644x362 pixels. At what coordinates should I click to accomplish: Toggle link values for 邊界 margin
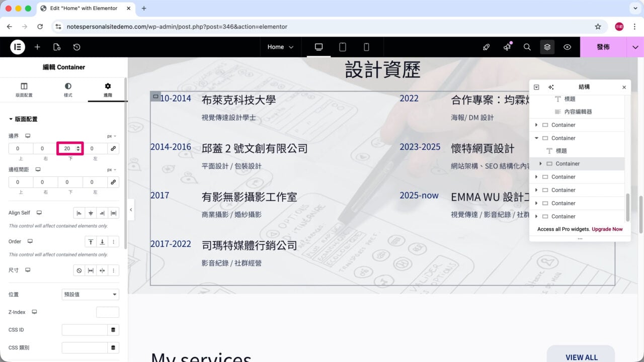[x=113, y=148]
